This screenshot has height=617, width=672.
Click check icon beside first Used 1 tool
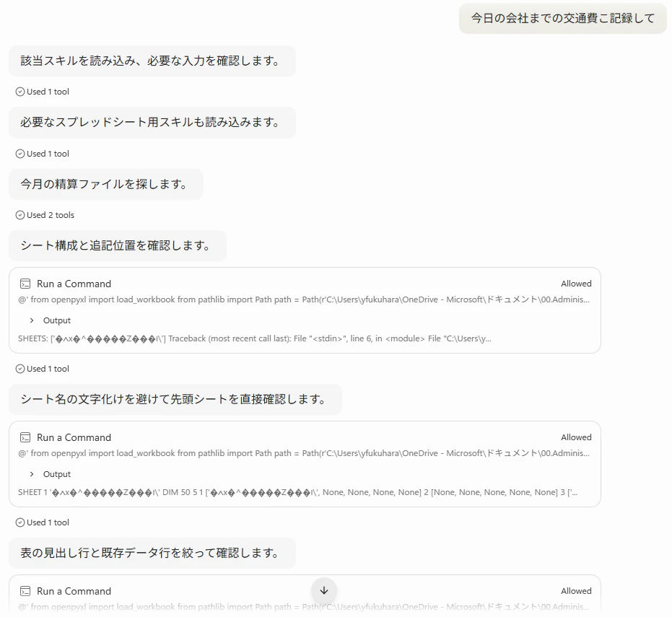(x=20, y=92)
